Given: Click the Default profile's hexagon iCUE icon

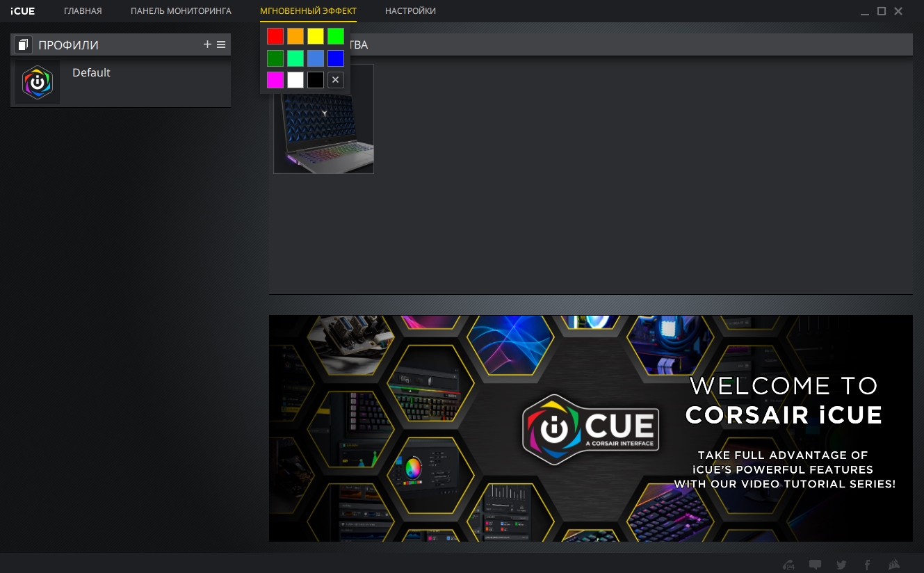Looking at the screenshot, I should click(x=38, y=82).
